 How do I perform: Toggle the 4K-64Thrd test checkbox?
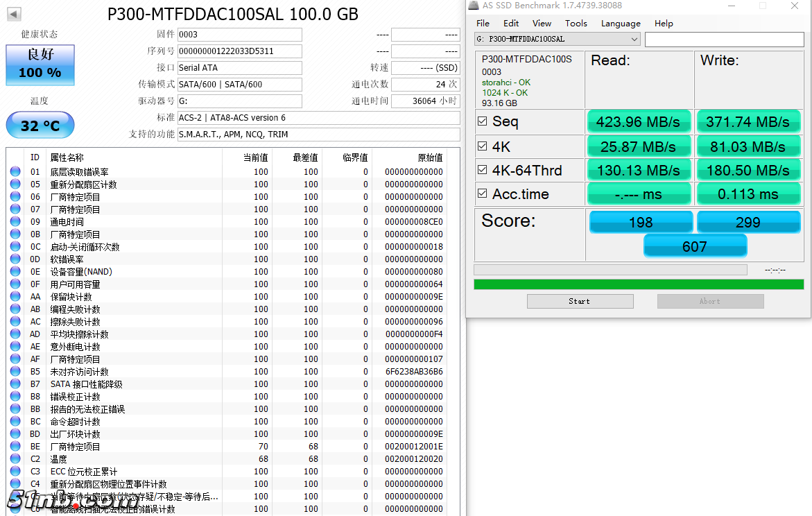tap(483, 170)
